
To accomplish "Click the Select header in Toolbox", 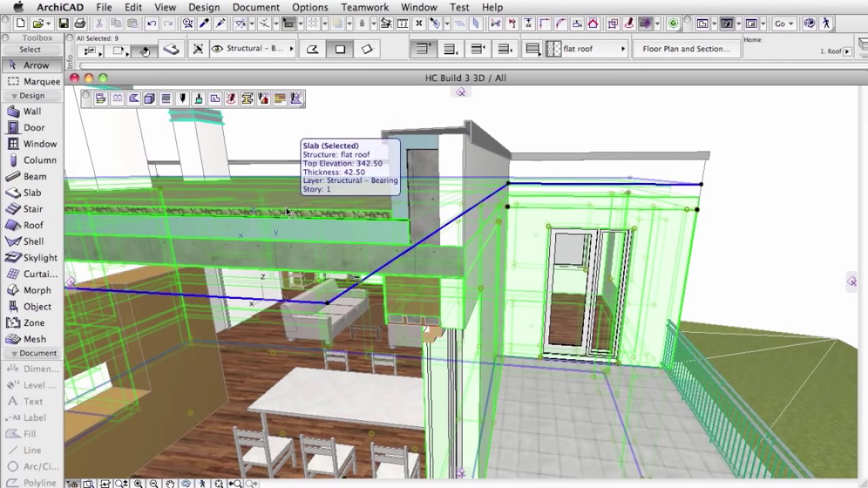I will pos(32,49).
